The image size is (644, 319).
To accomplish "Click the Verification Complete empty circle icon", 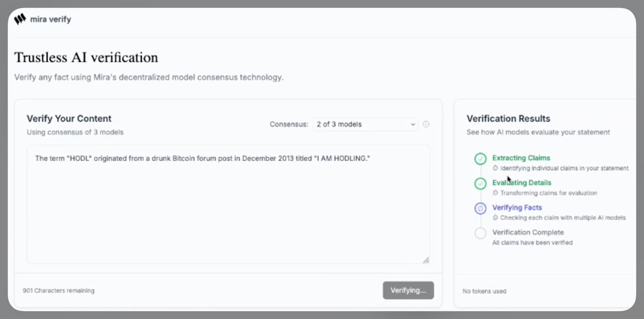I will (480, 233).
